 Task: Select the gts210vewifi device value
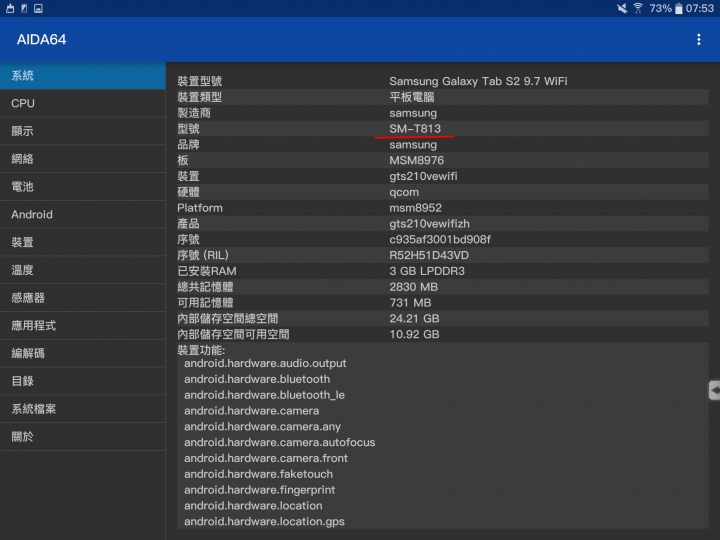pos(423,176)
